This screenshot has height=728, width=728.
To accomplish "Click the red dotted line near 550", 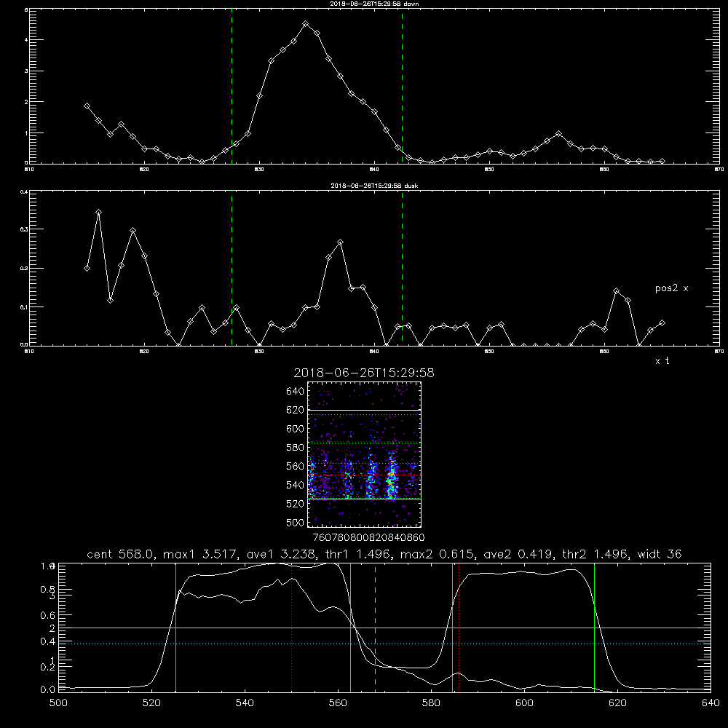I will (x=292, y=628).
